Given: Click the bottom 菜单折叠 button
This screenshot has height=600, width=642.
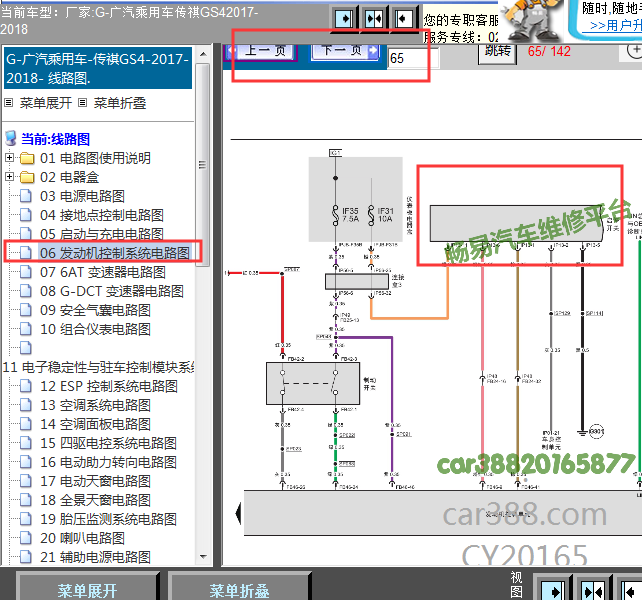Looking at the screenshot, I should pos(239,590).
